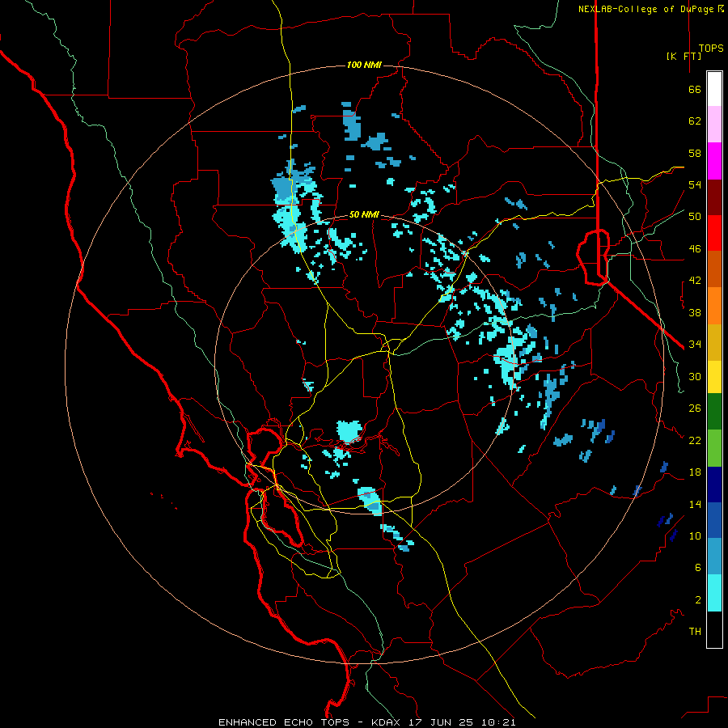Click the cyan 6 kft legend swatch

714,593
